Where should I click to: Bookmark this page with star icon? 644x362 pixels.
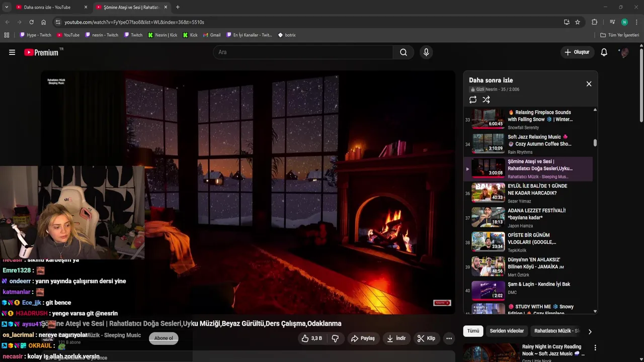point(578,22)
